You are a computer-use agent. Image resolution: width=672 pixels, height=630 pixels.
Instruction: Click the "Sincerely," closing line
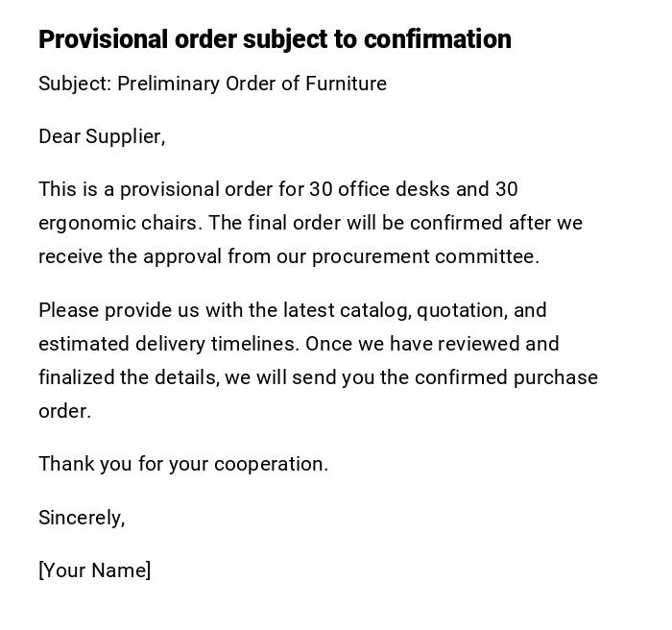tap(82, 518)
